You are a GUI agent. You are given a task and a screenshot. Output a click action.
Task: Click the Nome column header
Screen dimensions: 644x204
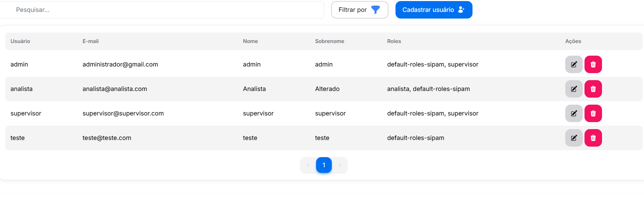tap(250, 41)
